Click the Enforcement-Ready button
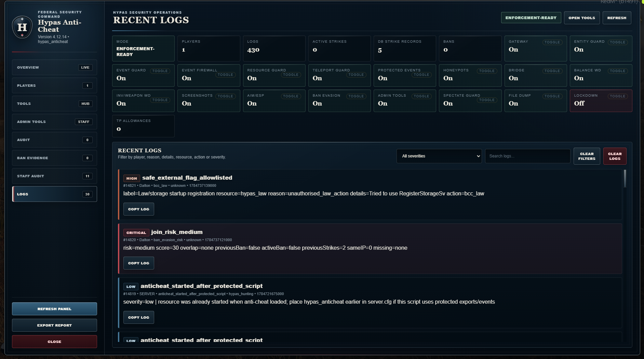Screen dimensions: 644x359 [531, 18]
